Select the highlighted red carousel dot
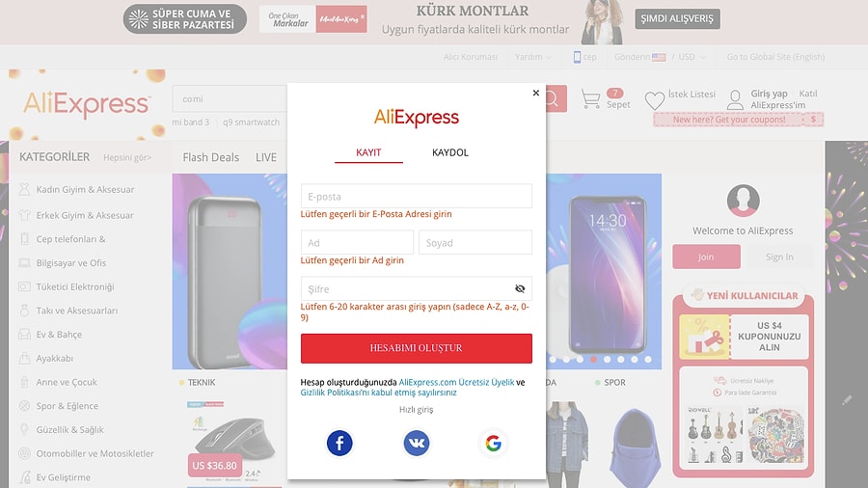Image resolution: width=868 pixels, height=488 pixels. 593,359
